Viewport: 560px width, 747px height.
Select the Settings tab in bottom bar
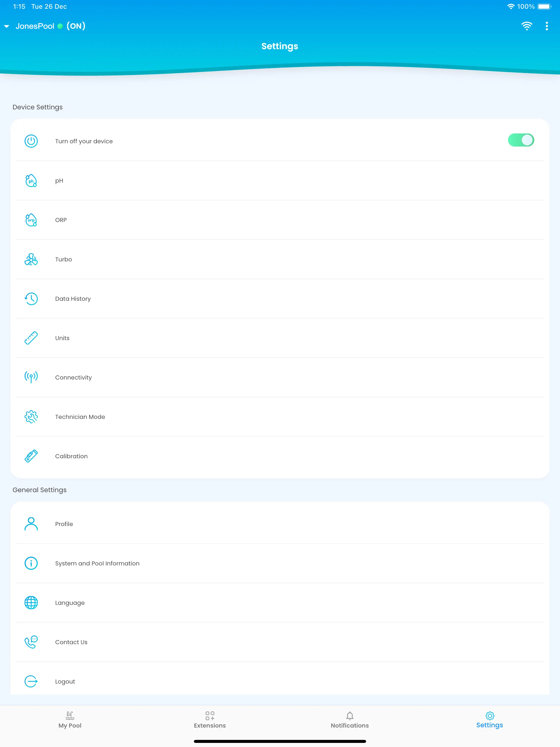point(489,720)
